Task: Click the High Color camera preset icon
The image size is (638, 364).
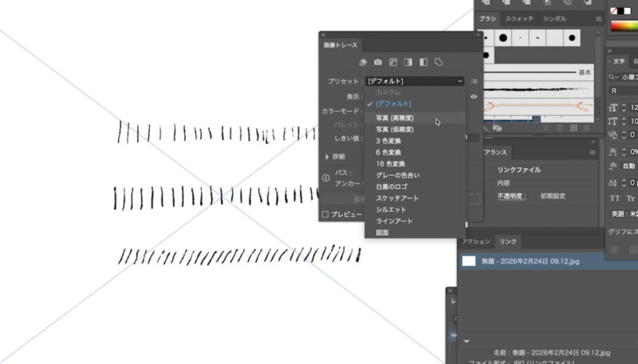Action: point(378,62)
